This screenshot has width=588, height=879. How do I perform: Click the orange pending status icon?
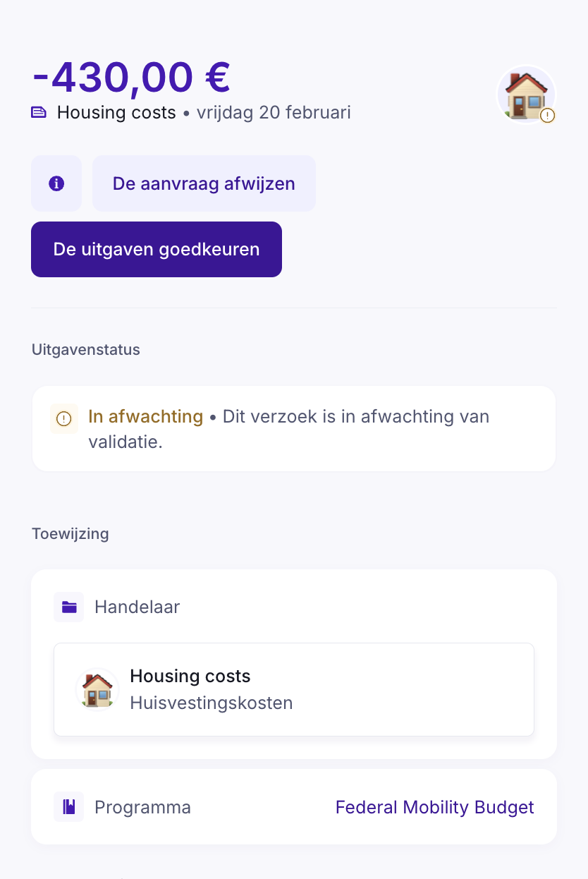point(63,418)
